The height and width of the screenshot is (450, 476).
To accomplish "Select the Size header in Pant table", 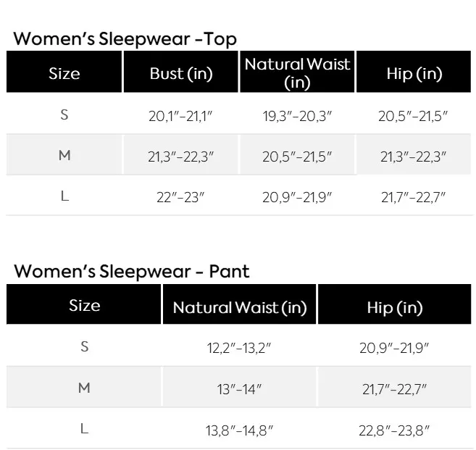I will (x=84, y=305).
